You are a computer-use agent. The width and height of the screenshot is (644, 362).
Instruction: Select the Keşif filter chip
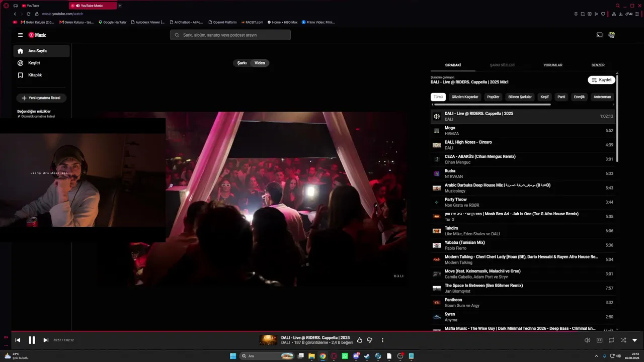click(x=544, y=97)
